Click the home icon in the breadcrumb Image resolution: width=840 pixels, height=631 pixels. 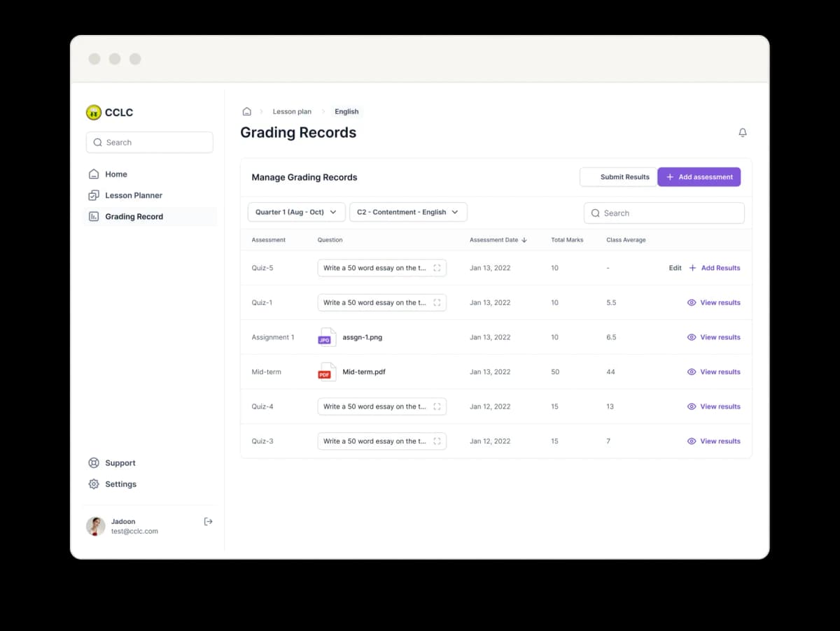coord(246,111)
